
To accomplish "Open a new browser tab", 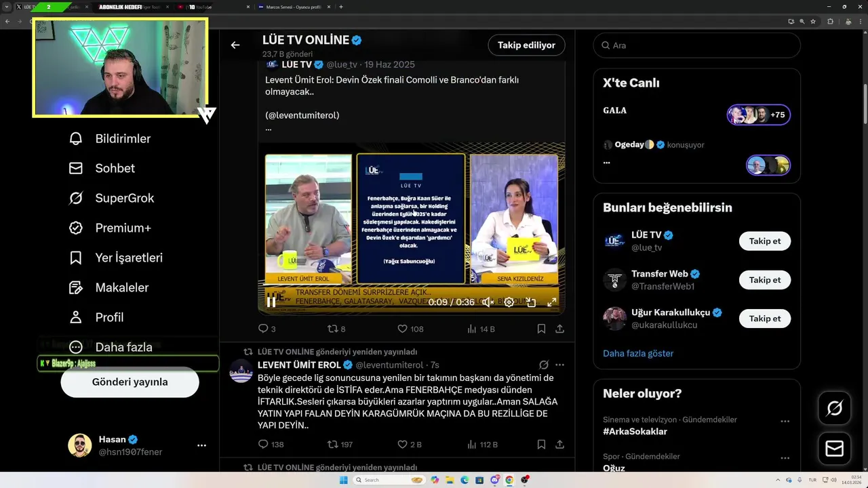I will click(340, 7).
